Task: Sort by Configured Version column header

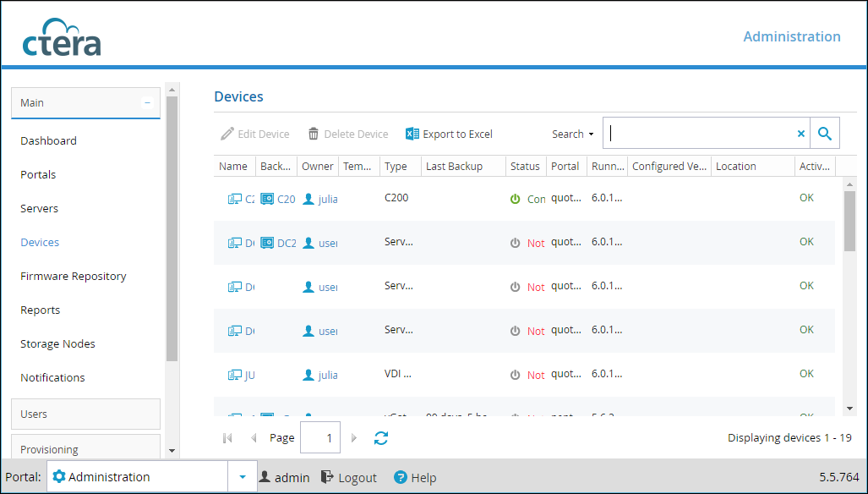Action: (669, 166)
